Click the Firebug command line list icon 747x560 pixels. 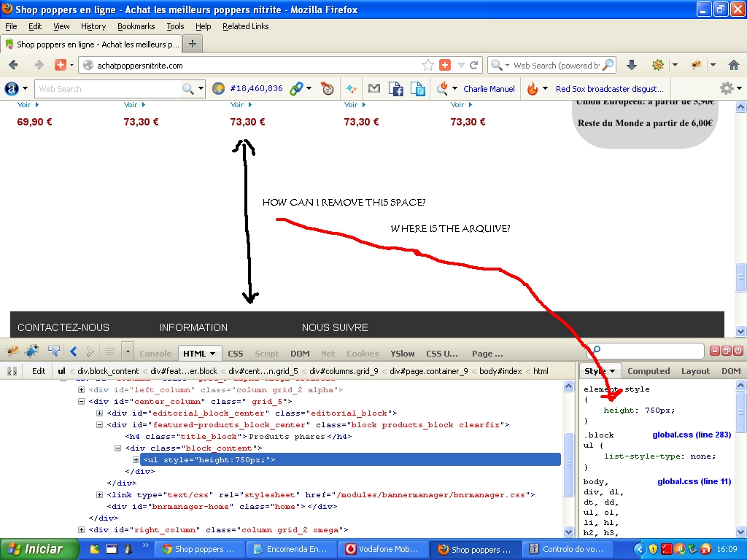(x=109, y=352)
